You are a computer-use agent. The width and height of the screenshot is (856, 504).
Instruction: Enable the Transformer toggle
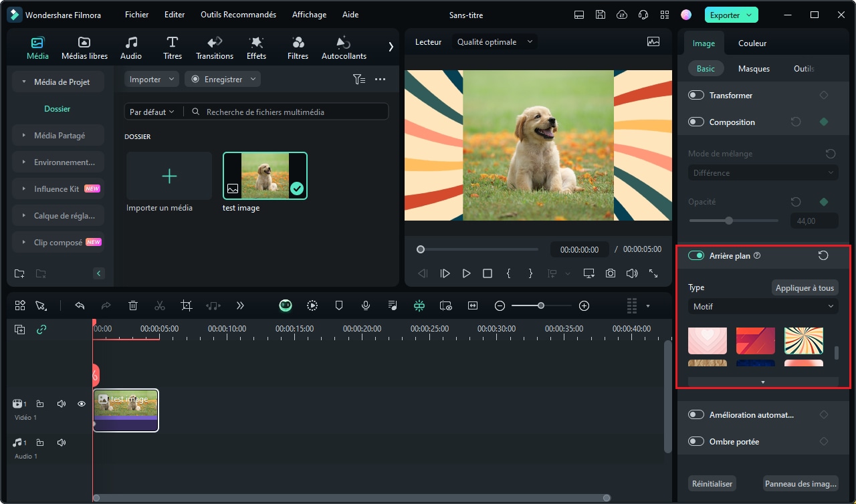coord(696,95)
